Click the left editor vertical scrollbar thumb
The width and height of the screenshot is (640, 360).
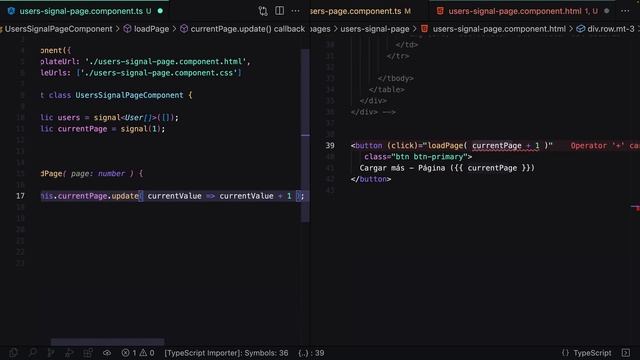pyautogui.click(x=305, y=135)
